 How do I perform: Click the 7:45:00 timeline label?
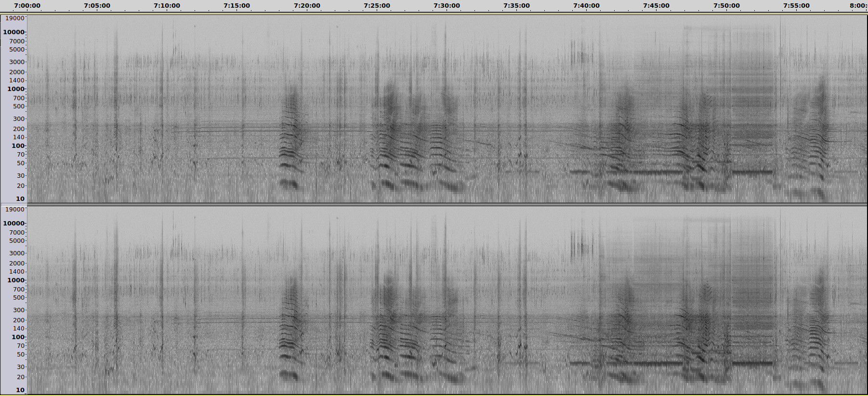click(x=656, y=6)
